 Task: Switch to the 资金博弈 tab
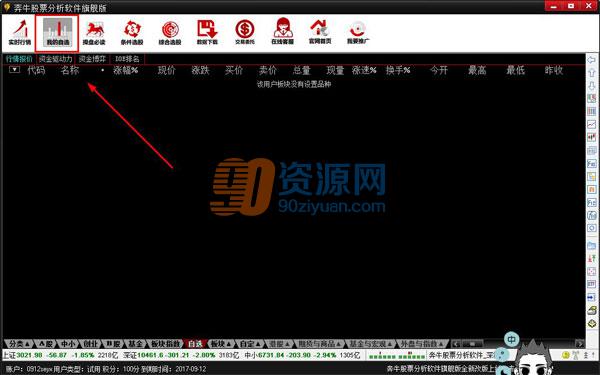pos(92,59)
